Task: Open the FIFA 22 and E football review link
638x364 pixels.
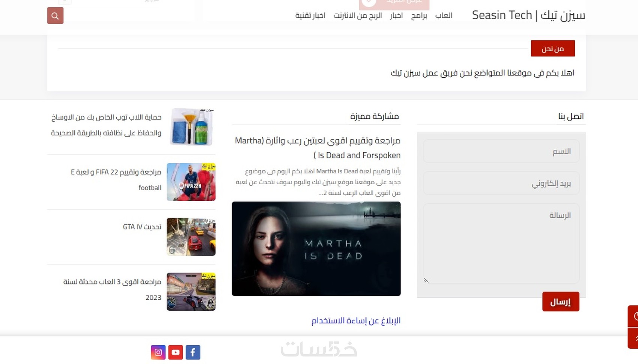Action: 116,180
